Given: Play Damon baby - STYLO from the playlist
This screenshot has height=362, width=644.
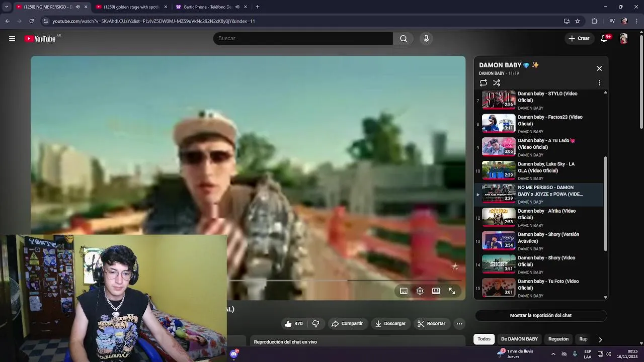Looking at the screenshot, I should (x=539, y=101).
